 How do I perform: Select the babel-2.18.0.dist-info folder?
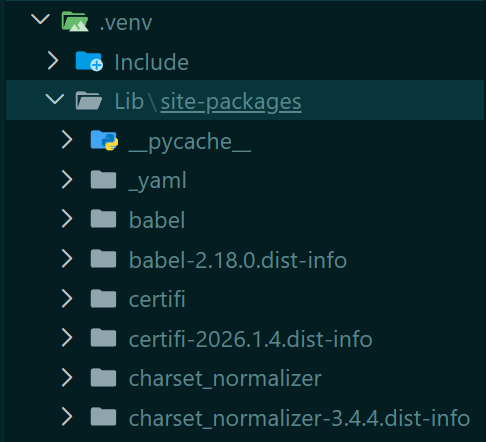[x=245, y=259]
